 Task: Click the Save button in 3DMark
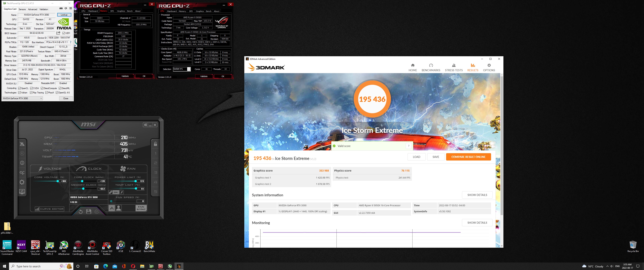(435, 157)
